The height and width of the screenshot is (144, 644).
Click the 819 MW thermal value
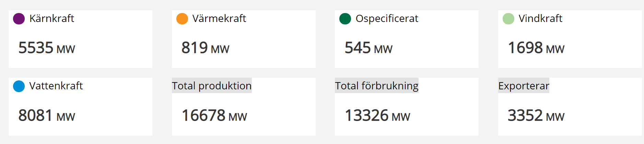tap(206, 48)
